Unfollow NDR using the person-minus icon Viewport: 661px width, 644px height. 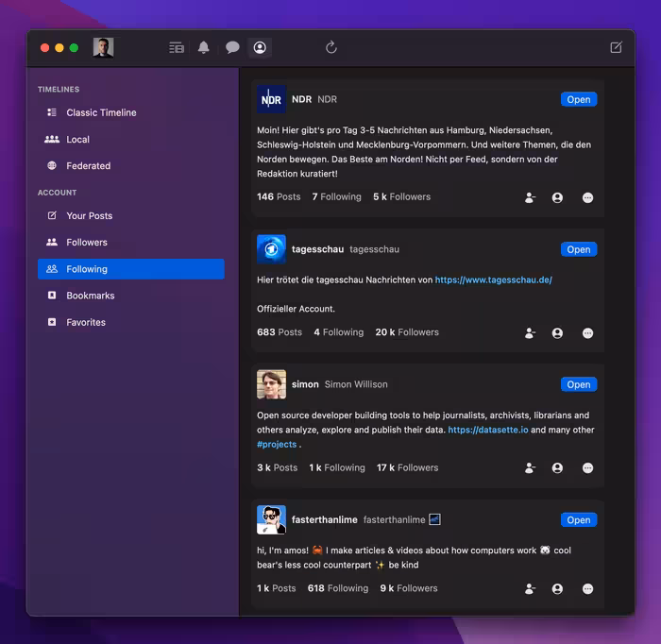(x=530, y=197)
